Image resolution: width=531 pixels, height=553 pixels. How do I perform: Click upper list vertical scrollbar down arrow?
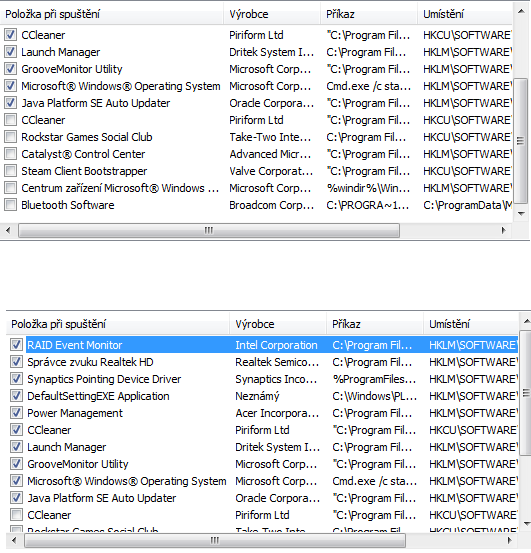coord(521,214)
